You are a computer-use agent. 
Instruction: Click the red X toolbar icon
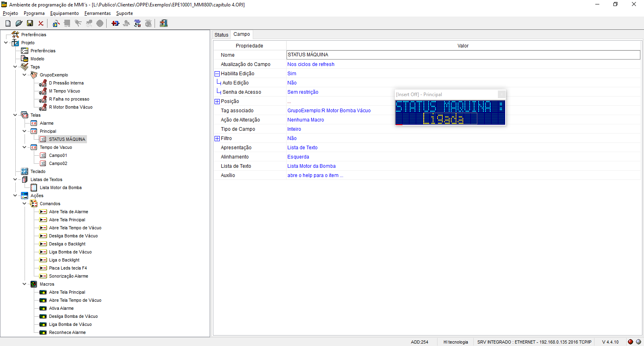(x=41, y=23)
